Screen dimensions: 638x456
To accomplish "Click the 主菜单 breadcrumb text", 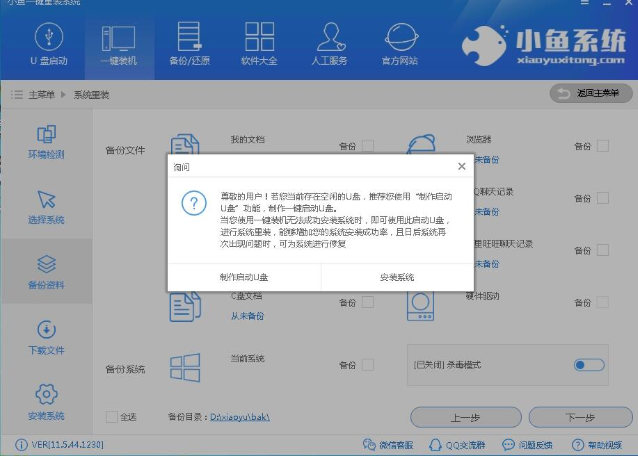I will click(42, 95).
